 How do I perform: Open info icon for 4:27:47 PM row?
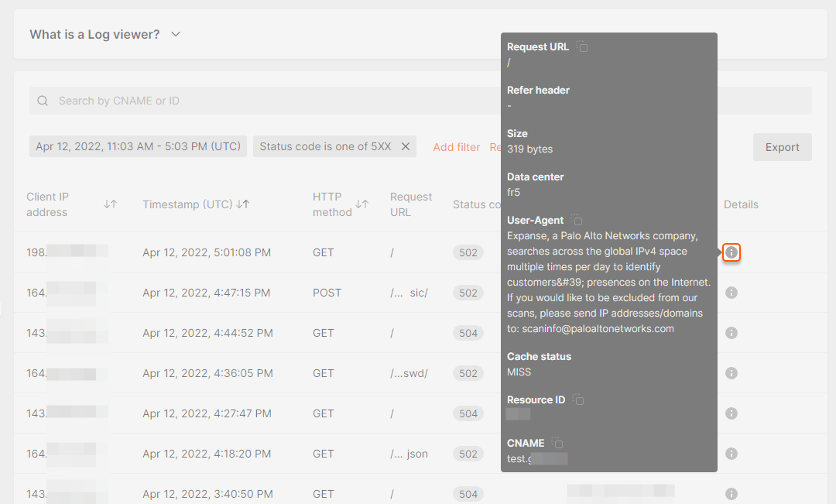[731, 413]
